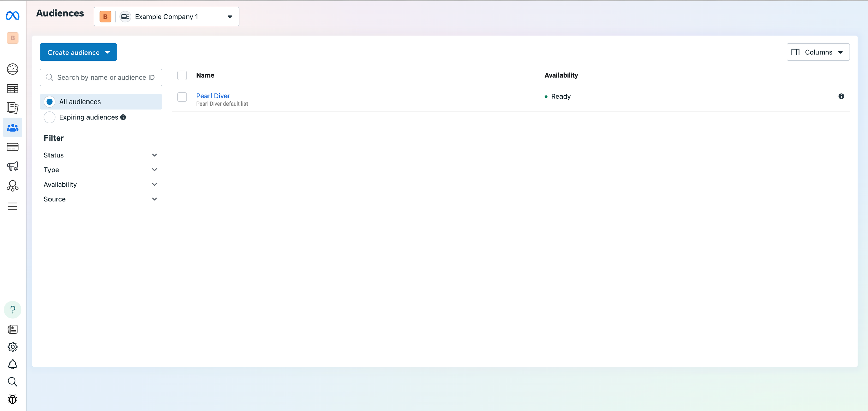Toggle the select-all checkbox in header
The width and height of the screenshot is (868, 411).
182,75
